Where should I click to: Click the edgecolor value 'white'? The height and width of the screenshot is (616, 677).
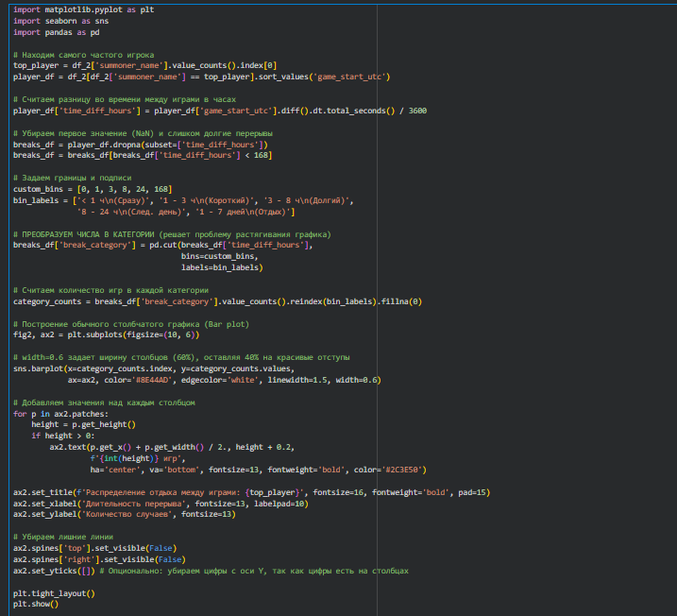tap(245, 380)
